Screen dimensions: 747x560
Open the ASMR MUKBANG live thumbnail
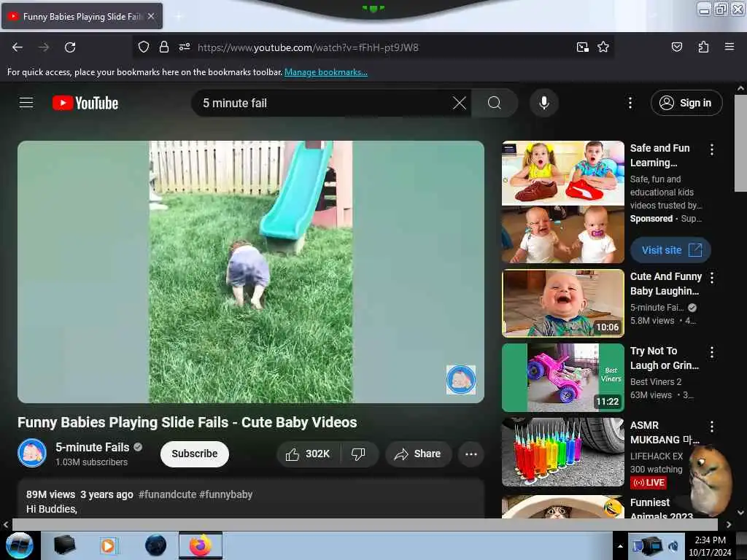click(x=562, y=452)
